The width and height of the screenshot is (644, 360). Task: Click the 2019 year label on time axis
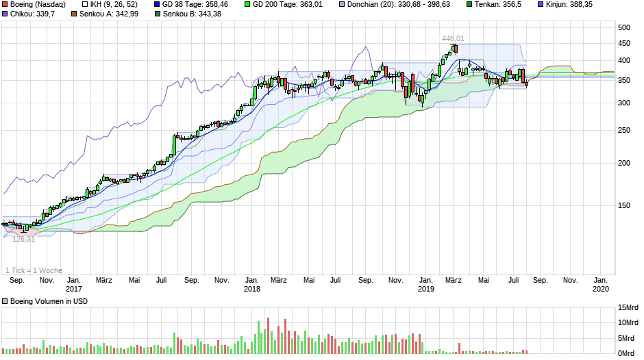[426, 289]
